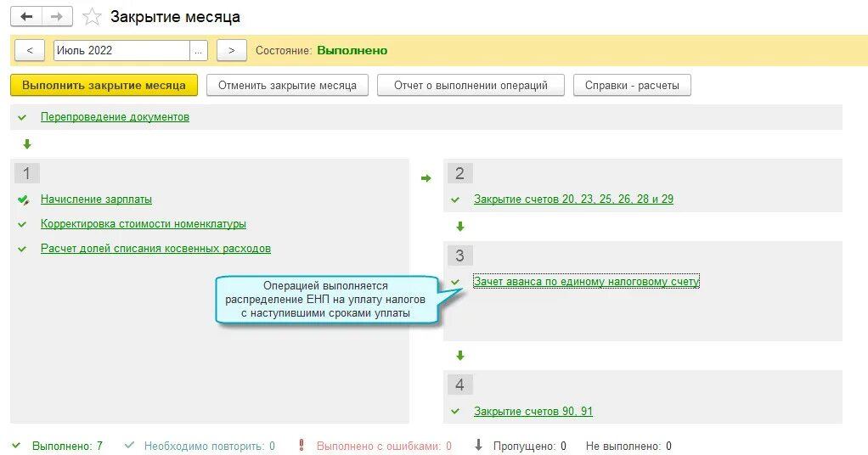Screen dimensions: 868x455
Task: Switch to next month with > button
Action: [231, 50]
